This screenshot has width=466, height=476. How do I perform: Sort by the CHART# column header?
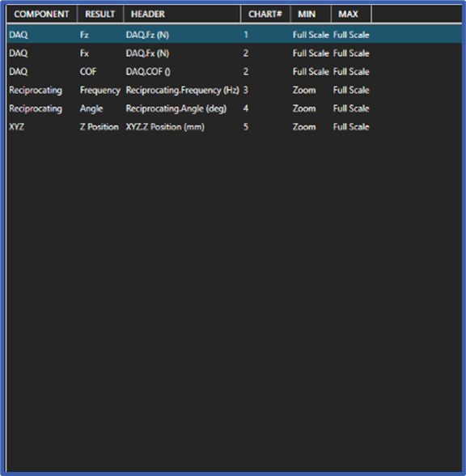coord(265,14)
